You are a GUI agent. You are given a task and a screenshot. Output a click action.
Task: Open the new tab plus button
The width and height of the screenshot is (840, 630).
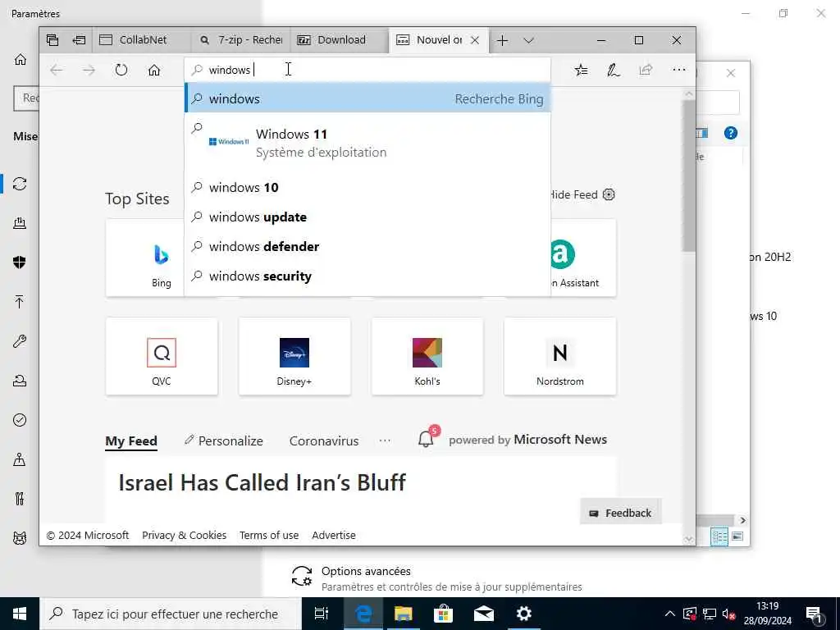pos(502,40)
